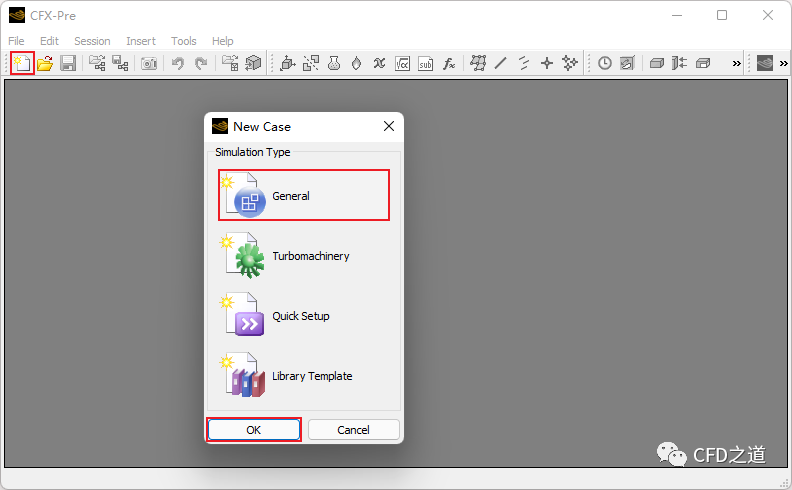Screen dimensions: 792x490
Task: Click the dashed squares region icon
Action: [311, 63]
